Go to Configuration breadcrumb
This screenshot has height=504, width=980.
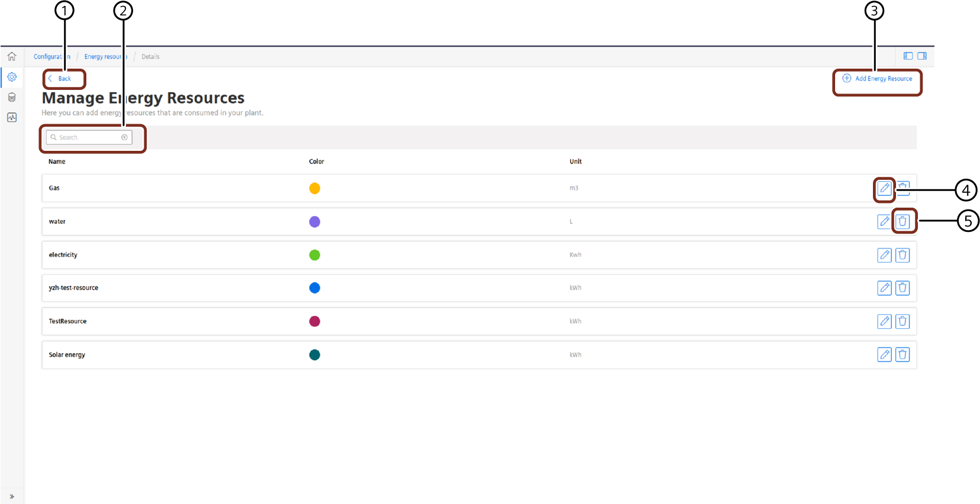point(51,57)
